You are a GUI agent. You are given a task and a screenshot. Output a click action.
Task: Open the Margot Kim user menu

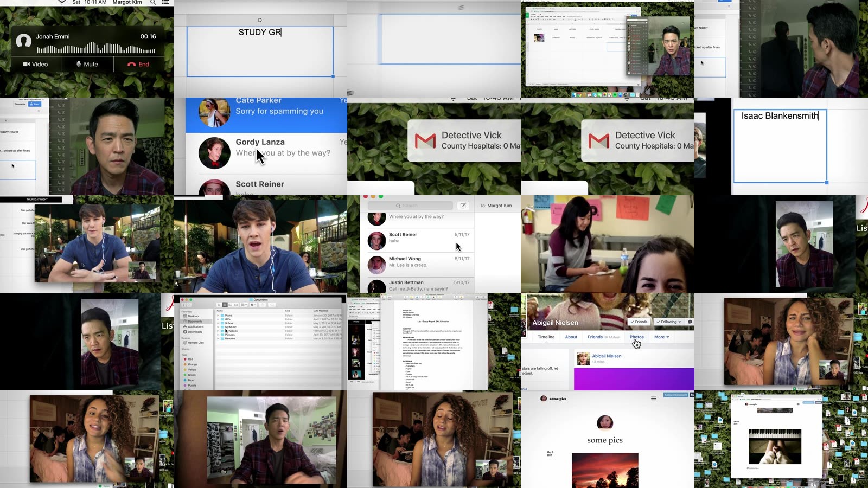point(127,2)
